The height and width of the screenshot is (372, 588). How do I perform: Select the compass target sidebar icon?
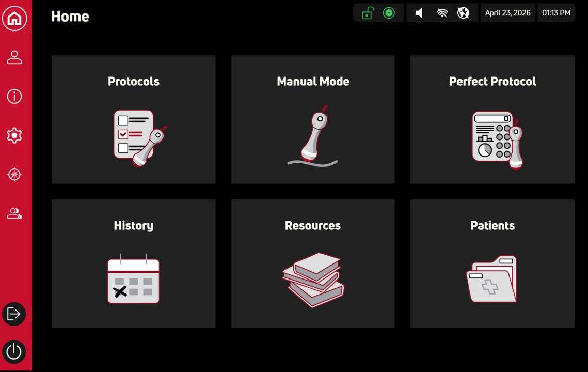(x=14, y=175)
